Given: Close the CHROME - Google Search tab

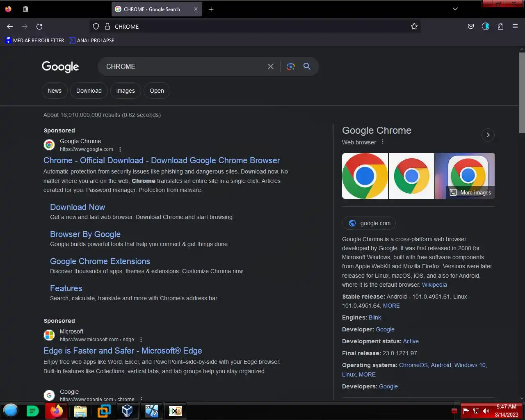Looking at the screenshot, I should [196, 9].
